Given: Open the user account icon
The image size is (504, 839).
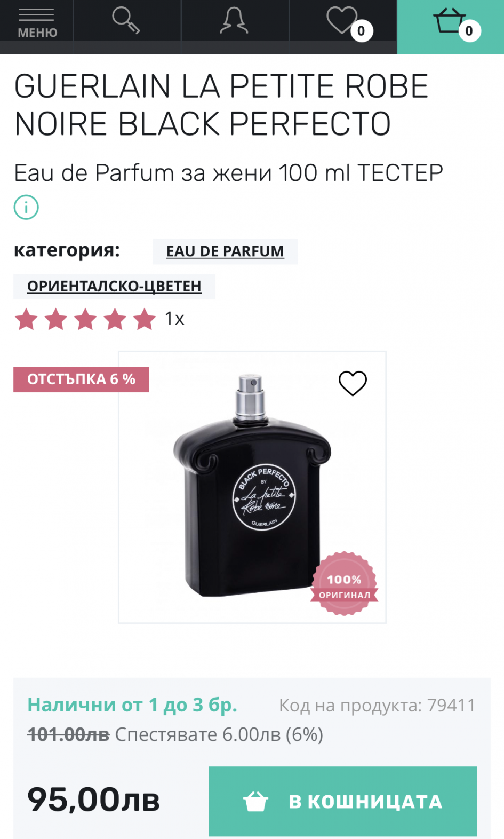Looking at the screenshot, I should (x=234, y=21).
